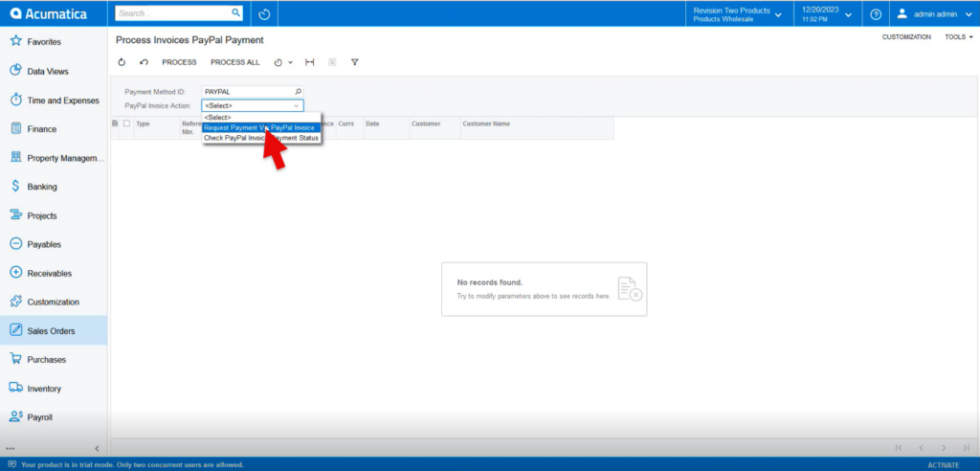Go to first page pager button

tap(899, 448)
